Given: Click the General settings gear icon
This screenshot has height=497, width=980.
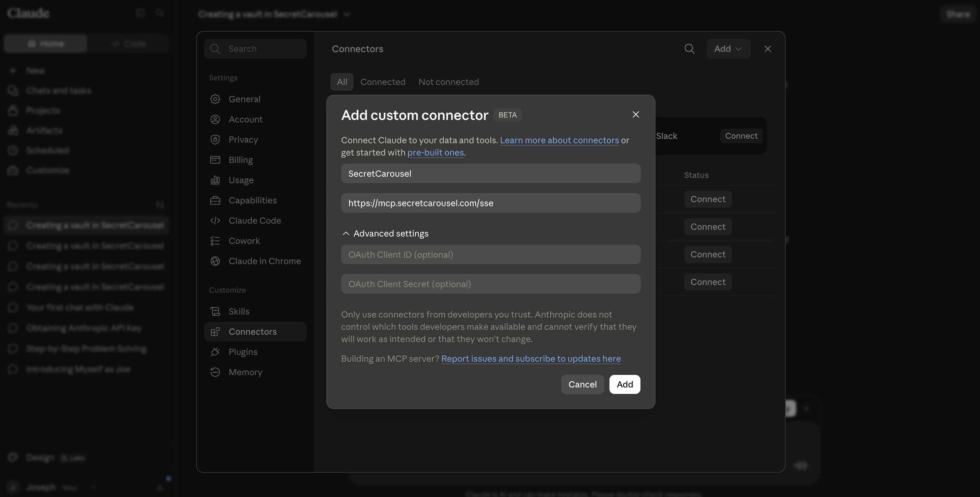Looking at the screenshot, I should [215, 99].
